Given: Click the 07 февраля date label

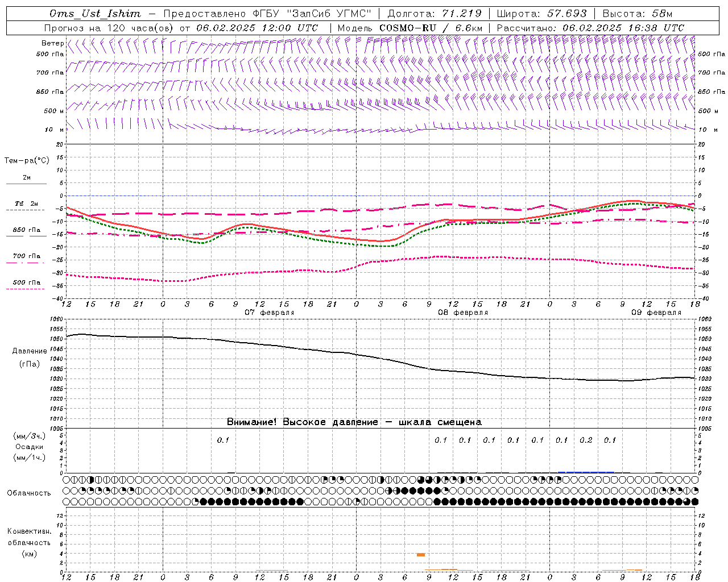Looking at the screenshot, I should point(270,313).
